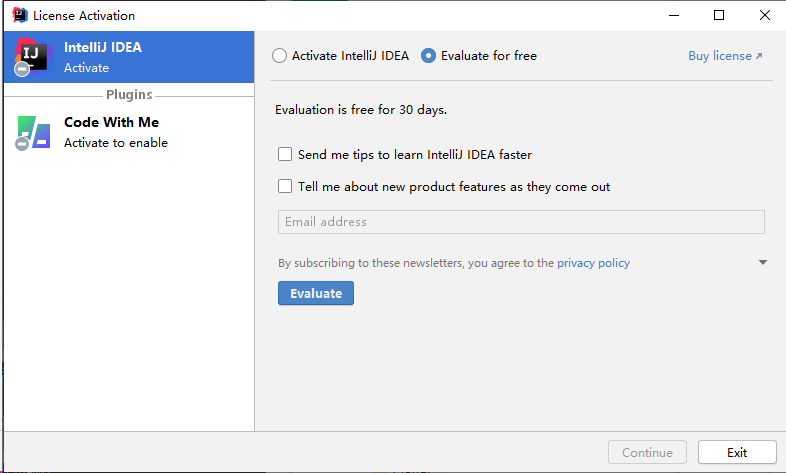Image resolution: width=786 pixels, height=473 pixels.
Task: Check Tell me about new product features
Action: coord(285,186)
